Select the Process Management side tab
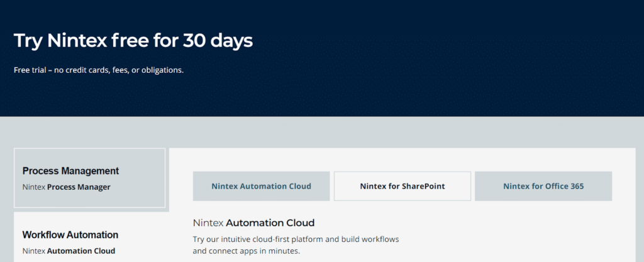This screenshot has width=644, height=262. 89,178
